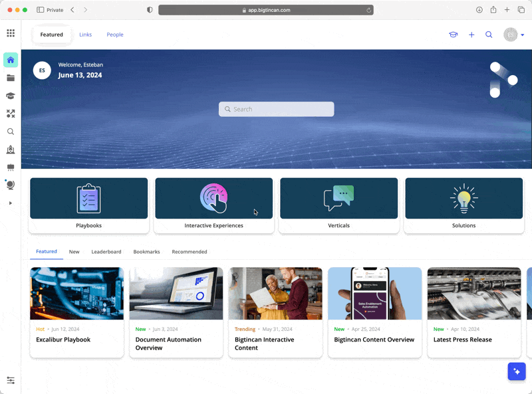Open the AI sparkle assistant button
Screen dimensions: 532x394
[517, 371]
